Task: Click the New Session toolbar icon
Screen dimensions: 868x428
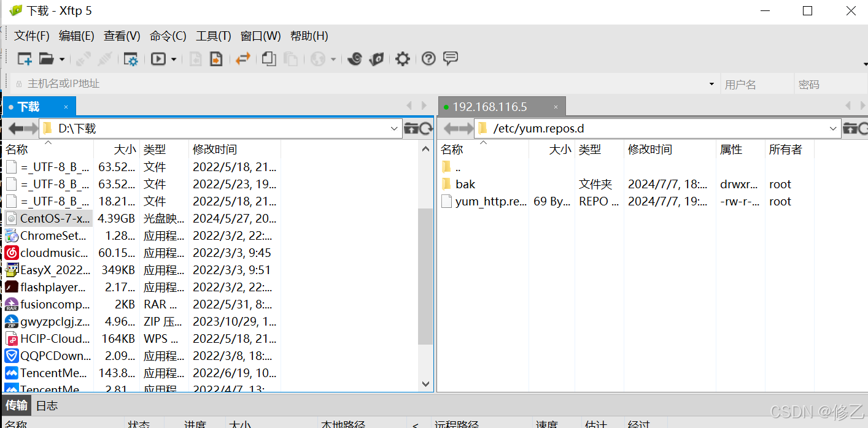Action: click(25, 59)
